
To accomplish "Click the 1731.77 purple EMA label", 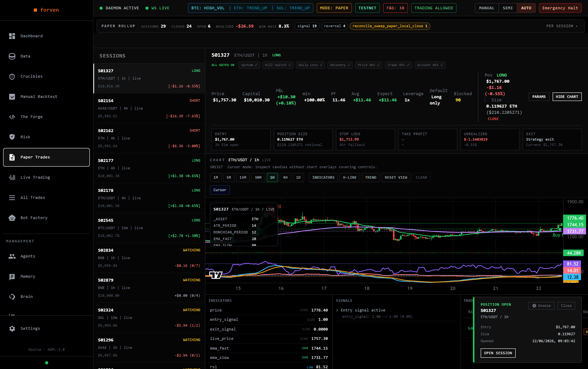I will [x=575, y=231].
